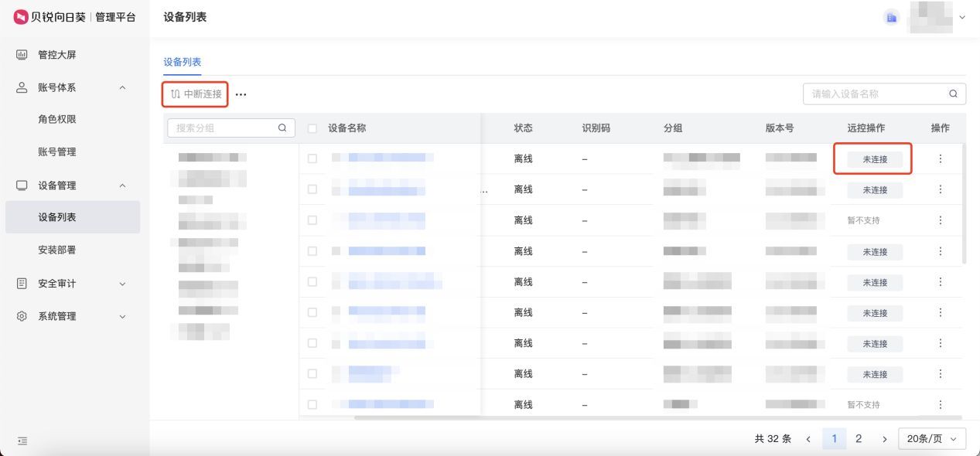Collapse the 设备管理 menu chevron
The width and height of the screenshot is (980, 456).
(122, 185)
